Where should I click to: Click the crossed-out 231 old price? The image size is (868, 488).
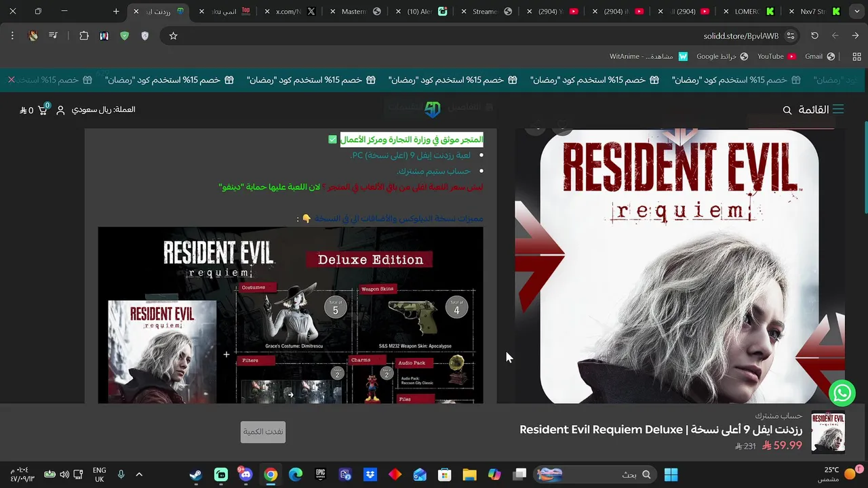click(745, 447)
